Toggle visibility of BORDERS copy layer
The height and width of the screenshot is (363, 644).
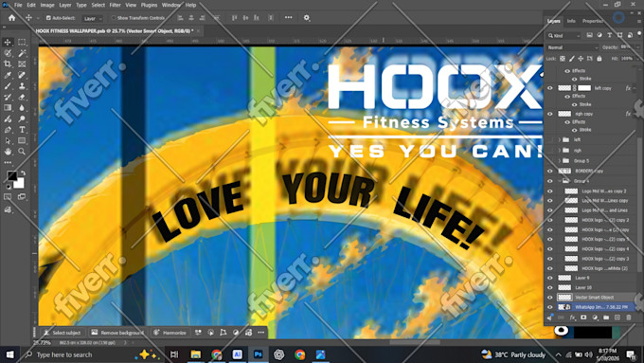(x=550, y=171)
